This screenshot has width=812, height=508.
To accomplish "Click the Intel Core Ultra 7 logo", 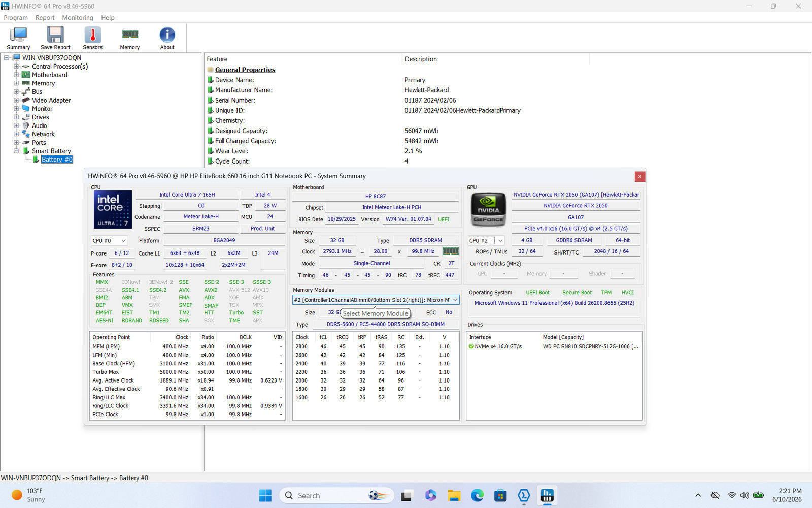I will coord(113,209).
